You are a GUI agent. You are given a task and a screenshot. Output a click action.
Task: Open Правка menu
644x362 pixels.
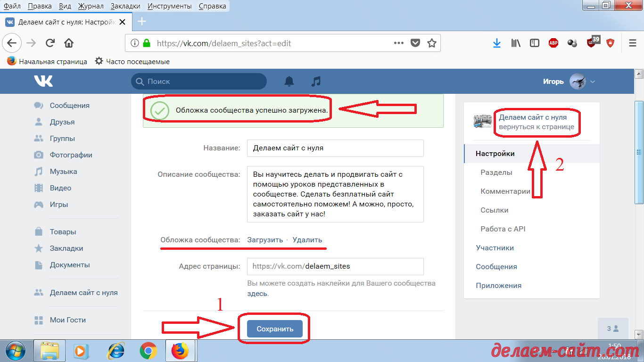[40, 6]
